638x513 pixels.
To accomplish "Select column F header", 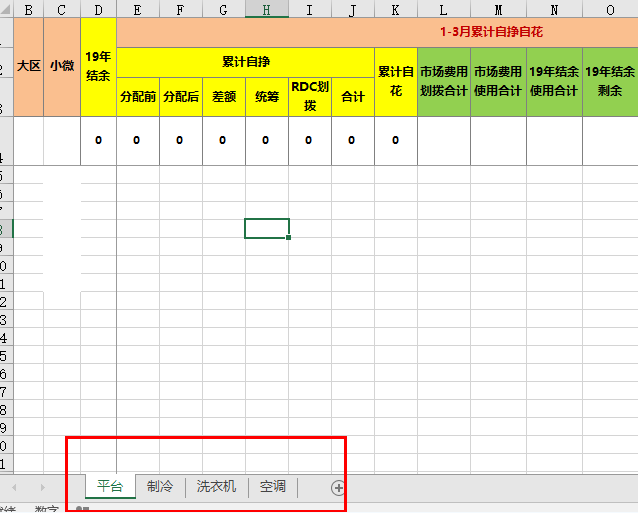I will pyautogui.click(x=181, y=10).
